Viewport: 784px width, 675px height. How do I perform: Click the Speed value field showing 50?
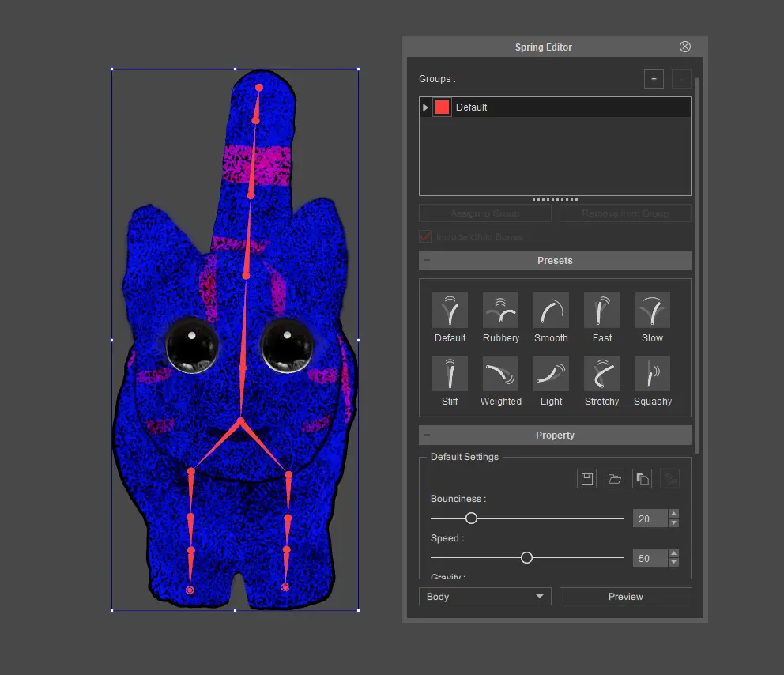pos(650,558)
